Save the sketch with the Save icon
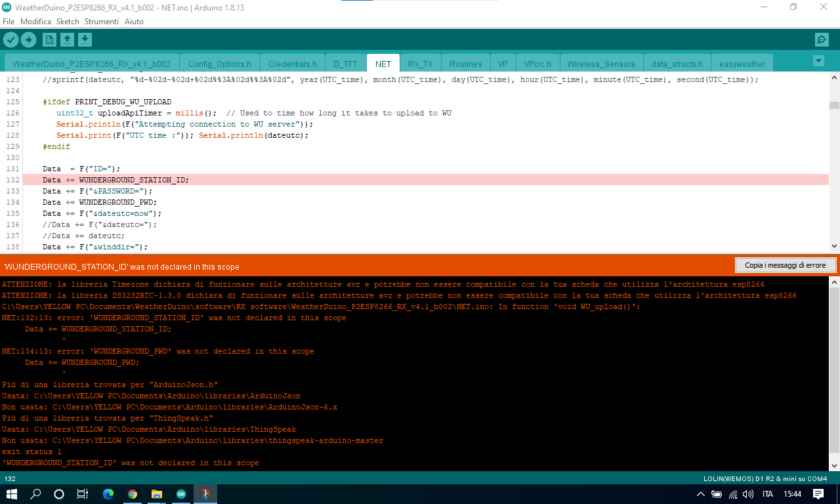The image size is (840, 504). [x=85, y=40]
